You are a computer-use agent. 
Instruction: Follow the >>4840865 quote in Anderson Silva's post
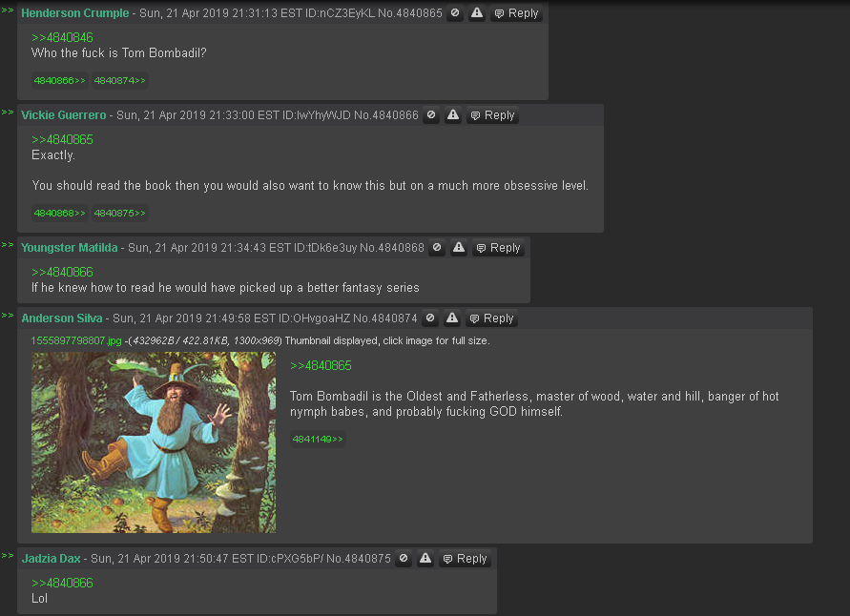(x=321, y=365)
